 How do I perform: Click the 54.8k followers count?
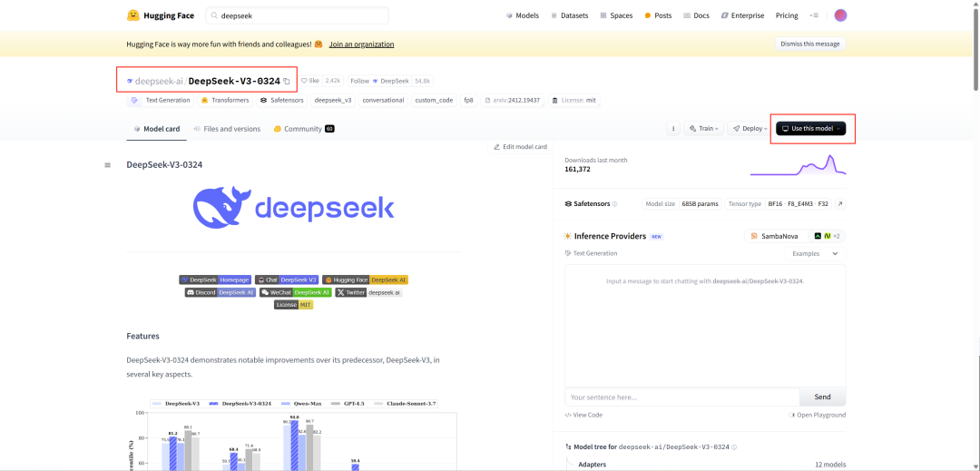click(x=422, y=81)
